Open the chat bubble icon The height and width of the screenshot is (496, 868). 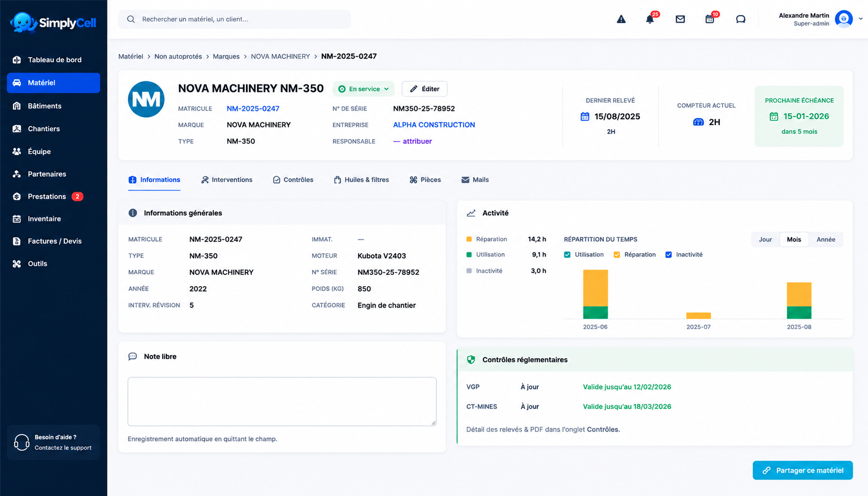point(740,19)
